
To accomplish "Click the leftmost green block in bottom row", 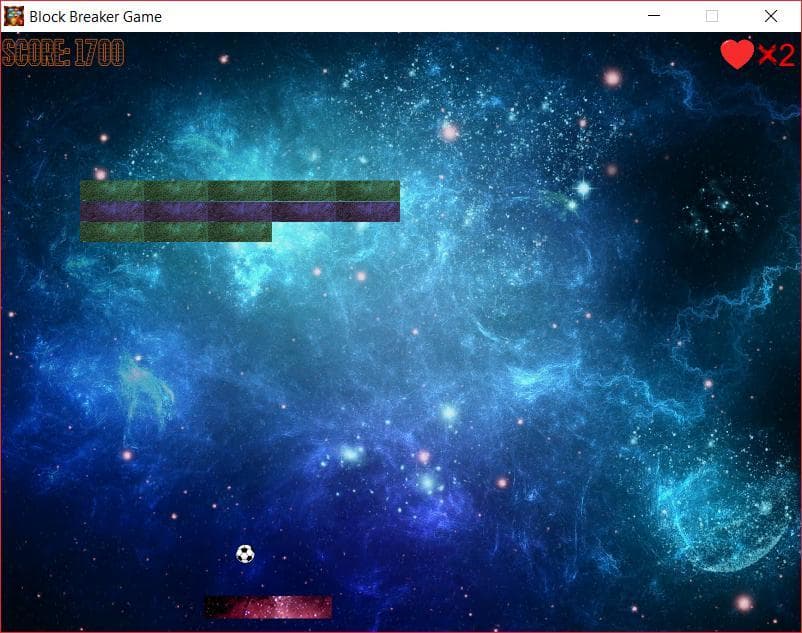I will click(112, 232).
